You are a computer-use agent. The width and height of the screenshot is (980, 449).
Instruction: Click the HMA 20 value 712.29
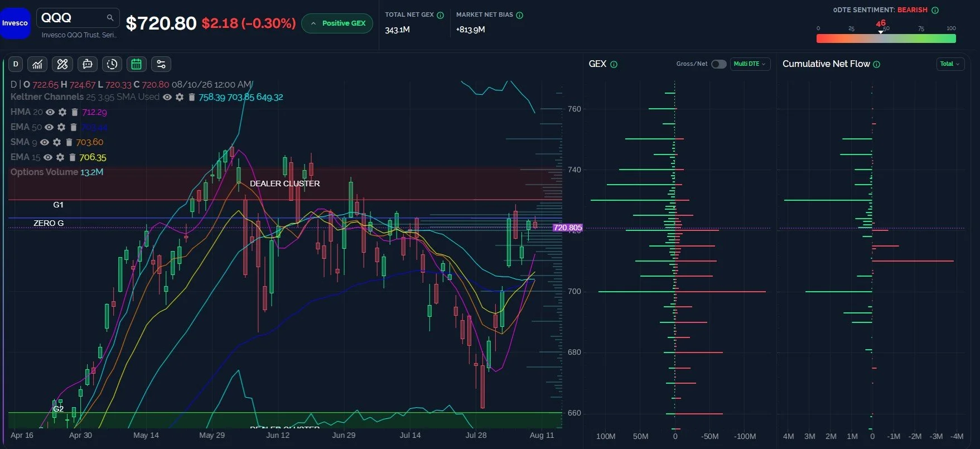pyautogui.click(x=94, y=112)
